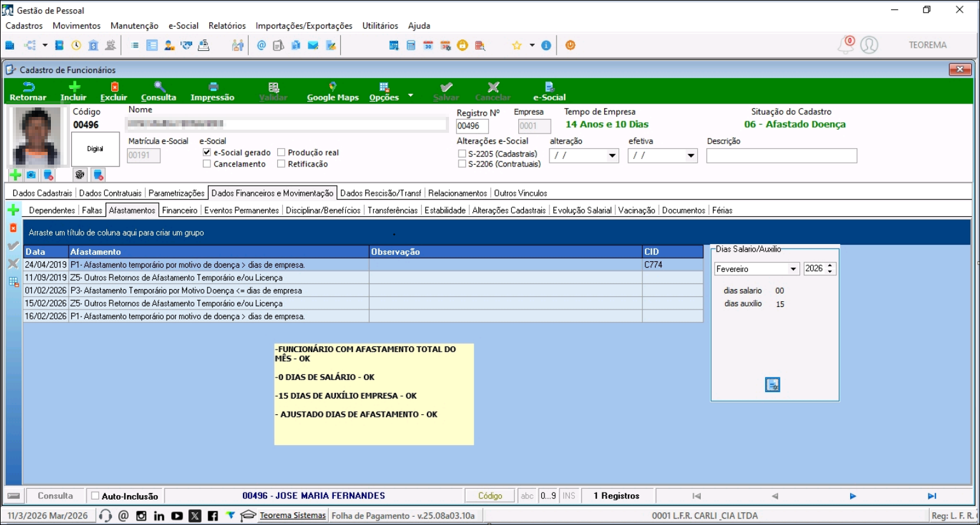This screenshot has height=525, width=980.
Task: Enable the Produção real checkbox
Action: coord(281,153)
